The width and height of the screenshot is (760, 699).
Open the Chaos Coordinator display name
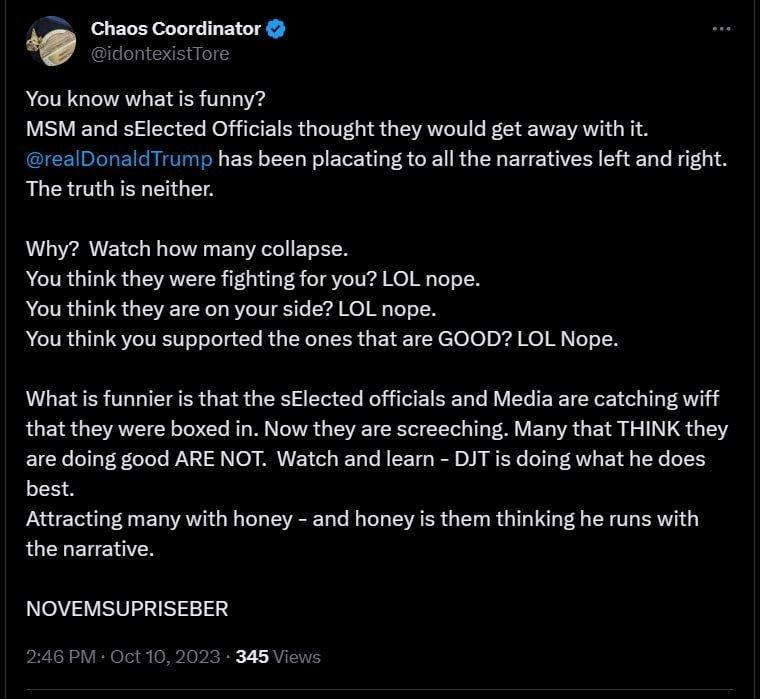click(x=176, y=29)
